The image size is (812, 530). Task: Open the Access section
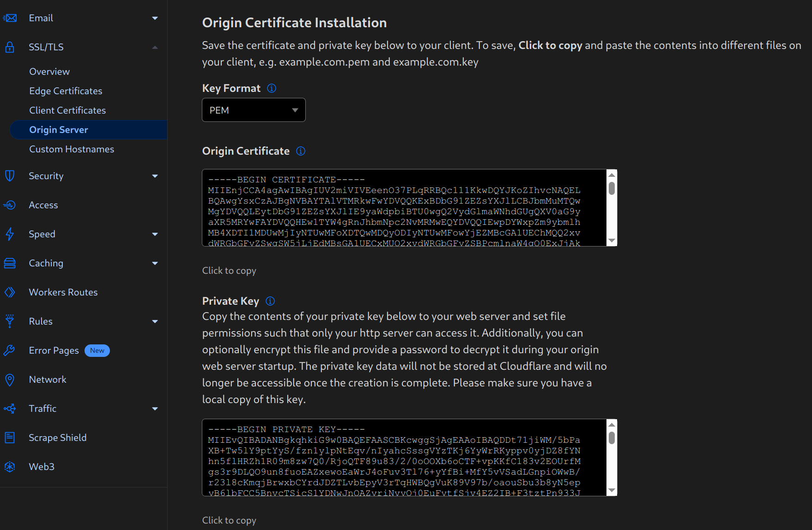pos(43,205)
